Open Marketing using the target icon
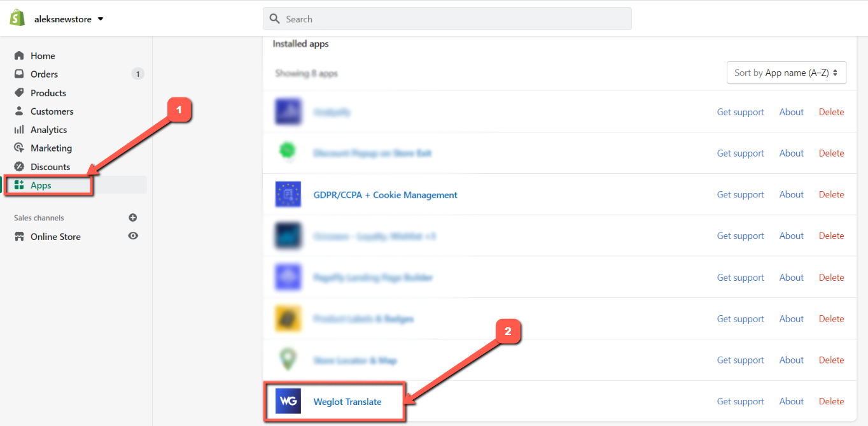Screen dimensions: 868x426 19,148
